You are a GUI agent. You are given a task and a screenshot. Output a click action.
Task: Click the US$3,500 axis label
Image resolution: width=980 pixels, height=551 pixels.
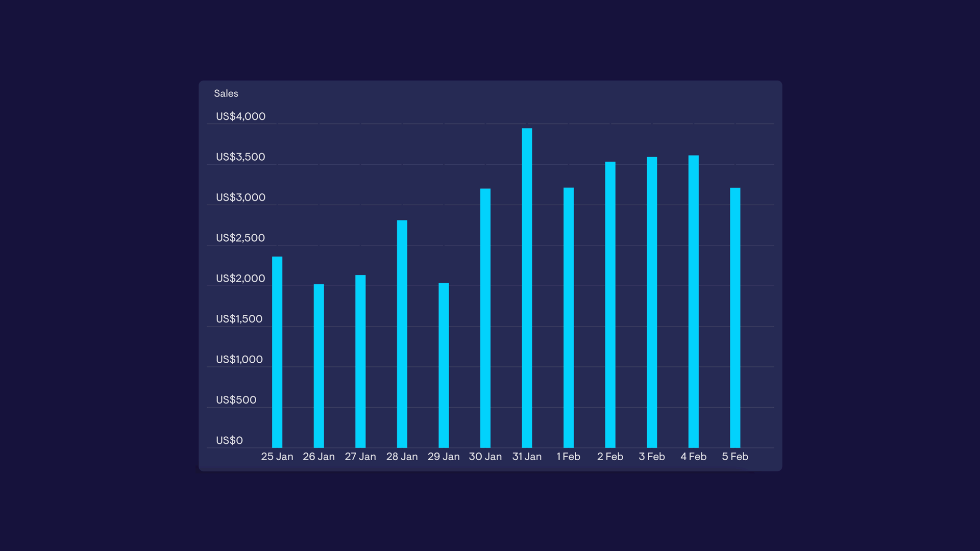(240, 157)
